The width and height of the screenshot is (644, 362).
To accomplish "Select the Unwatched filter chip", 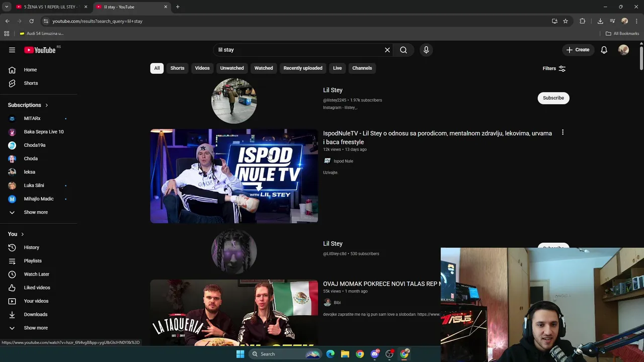I will [x=232, y=68].
